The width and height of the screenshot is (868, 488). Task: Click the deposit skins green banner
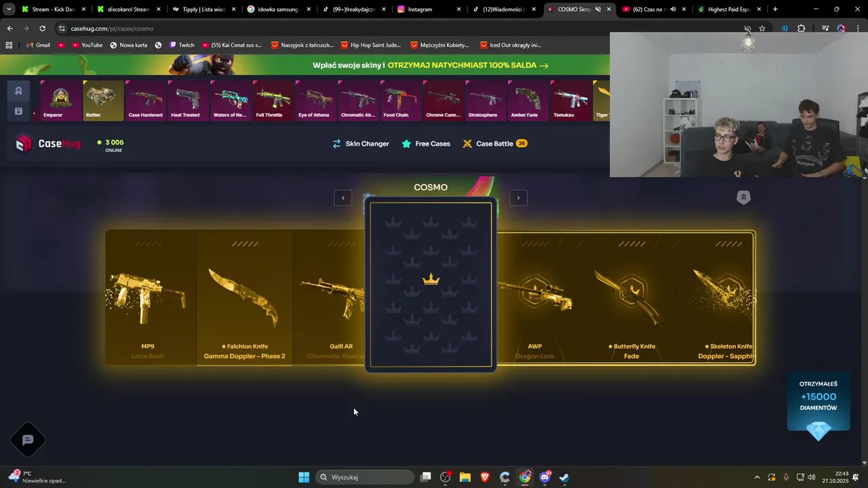coord(431,66)
